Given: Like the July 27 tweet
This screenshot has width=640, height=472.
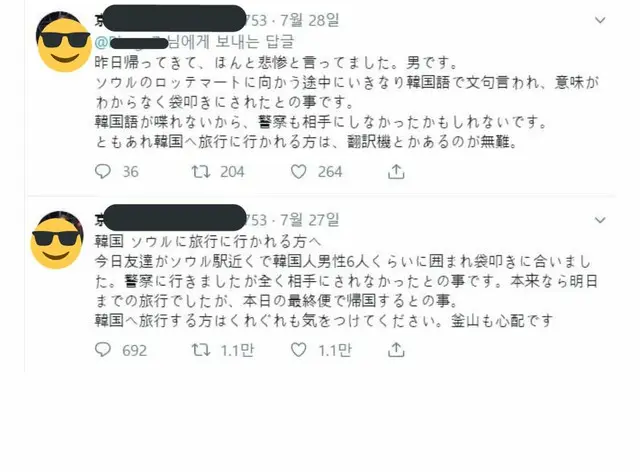Looking at the screenshot, I should tap(298, 350).
